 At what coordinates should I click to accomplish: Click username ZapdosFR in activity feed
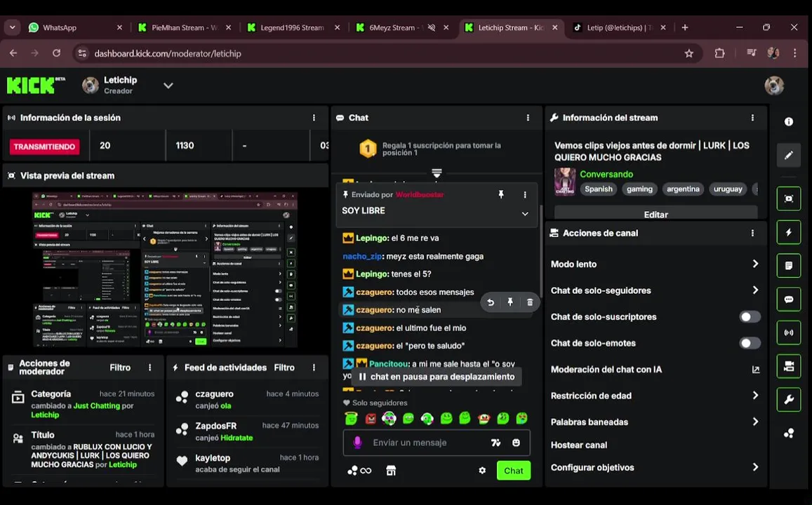(x=215, y=426)
